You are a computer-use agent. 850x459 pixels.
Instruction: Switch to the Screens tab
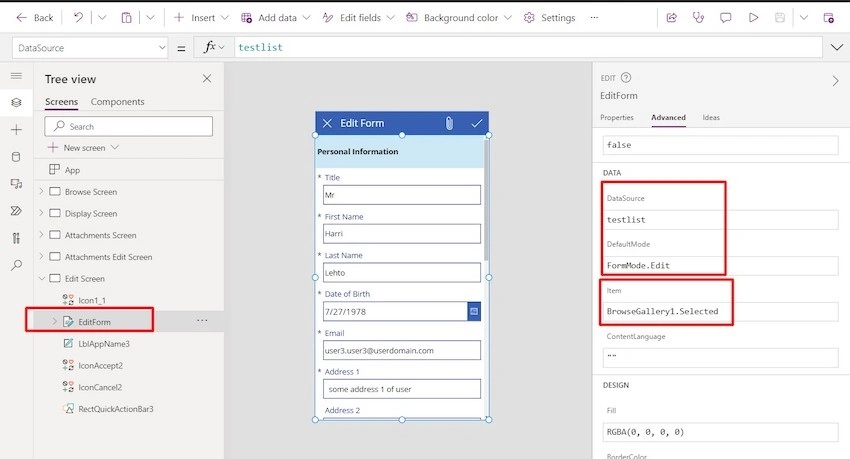point(61,102)
